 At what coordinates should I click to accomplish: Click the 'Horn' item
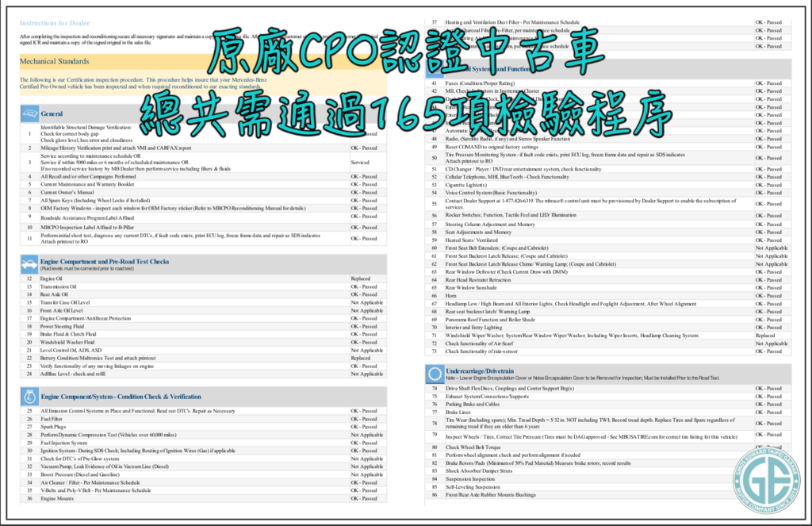click(451, 296)
